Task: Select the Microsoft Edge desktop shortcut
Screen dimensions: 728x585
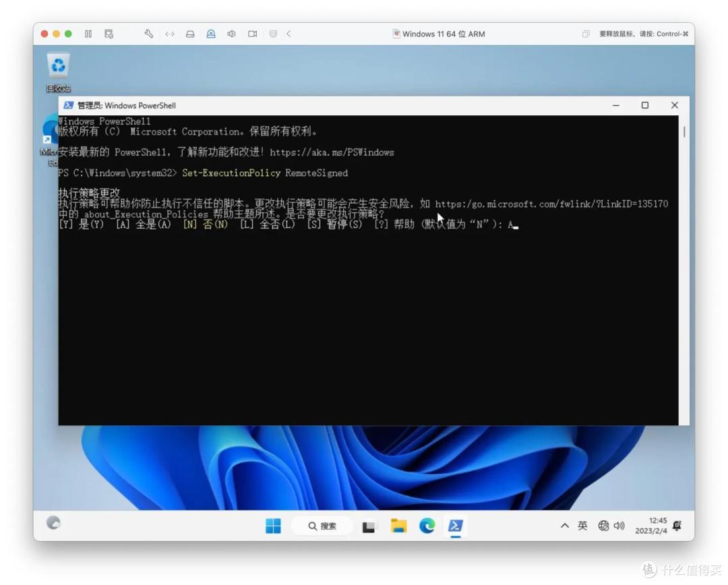Action: coord(49,142)
